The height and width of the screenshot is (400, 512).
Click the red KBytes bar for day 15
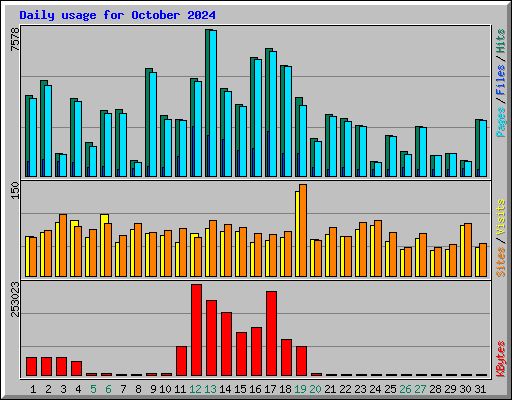(x=241, y=354)
